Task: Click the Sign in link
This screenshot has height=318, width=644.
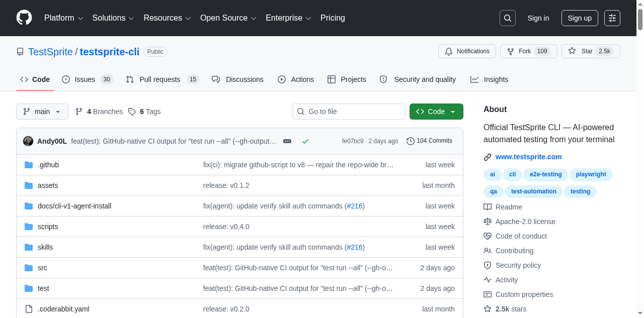Action: point(538,18)
